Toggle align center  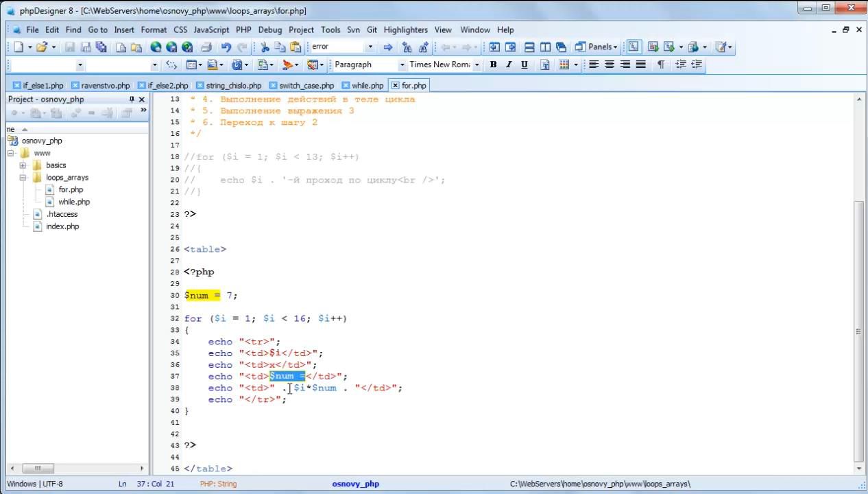coord(610,64)
